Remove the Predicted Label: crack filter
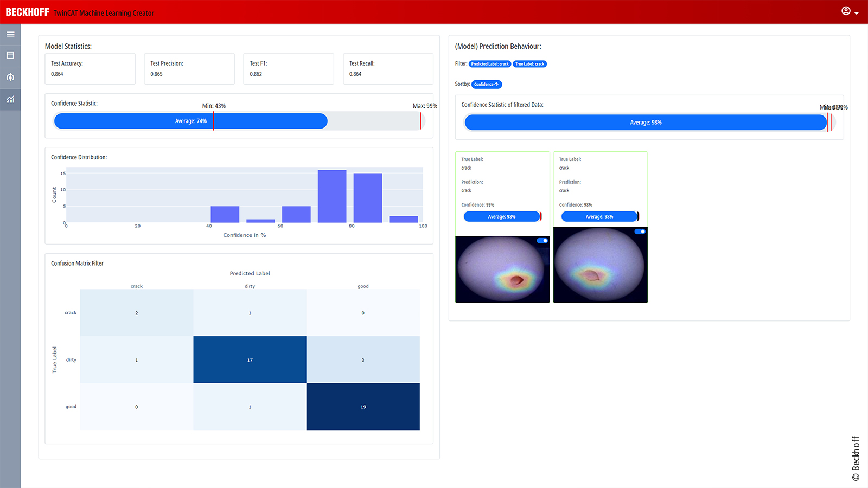The height and width of the screenshot is (488, 868). 489,64
